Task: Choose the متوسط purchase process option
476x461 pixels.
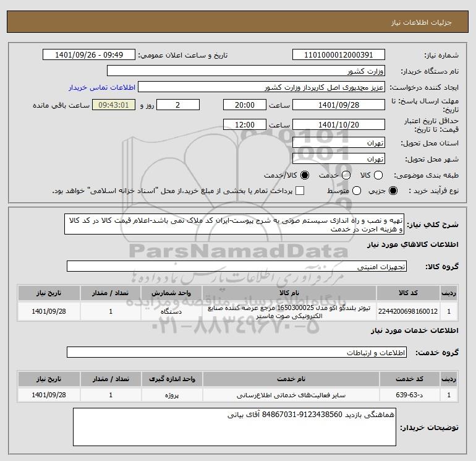Action: tap(357, 191)
